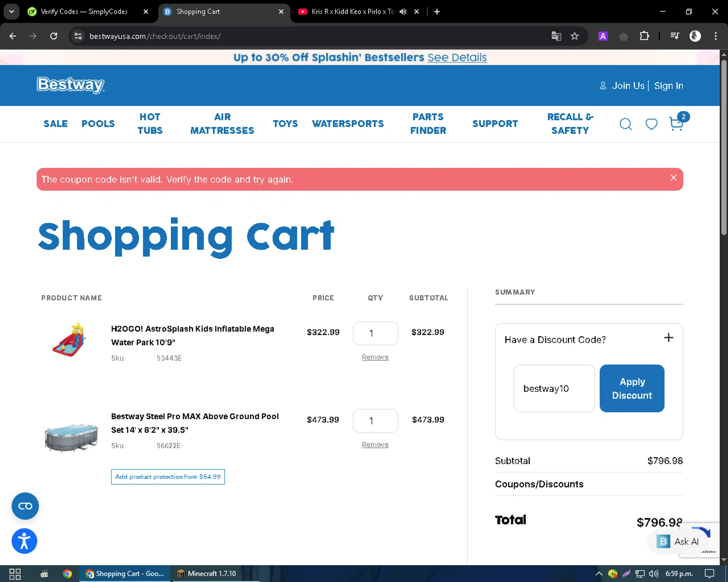Close the Verify Codes tab
This screenshot has height=582, width=728.
click(146, 12)
